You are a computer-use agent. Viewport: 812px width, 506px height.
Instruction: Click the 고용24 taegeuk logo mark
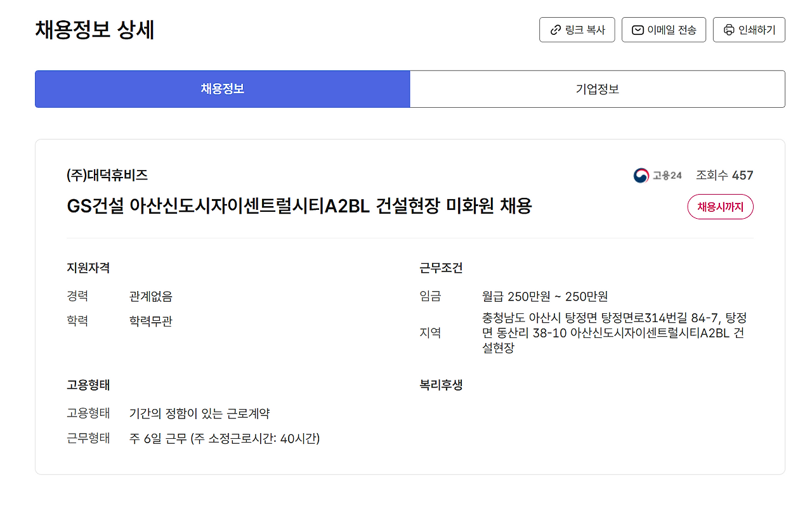coord(641,175)
